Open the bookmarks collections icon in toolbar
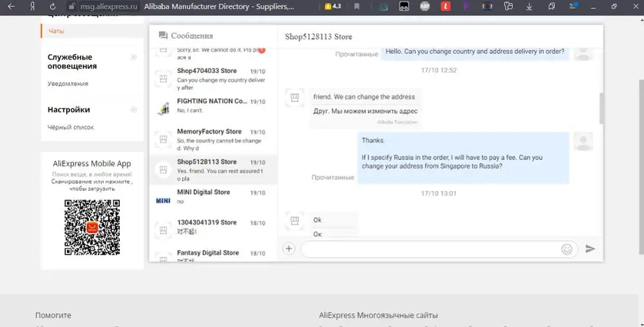Image resolution: width=644 pixels, height=327 pixels. point(551,6)
